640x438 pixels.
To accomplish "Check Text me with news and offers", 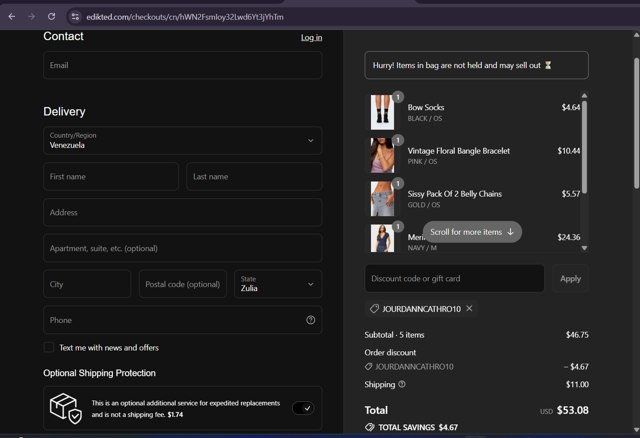I will click(49, 347).
